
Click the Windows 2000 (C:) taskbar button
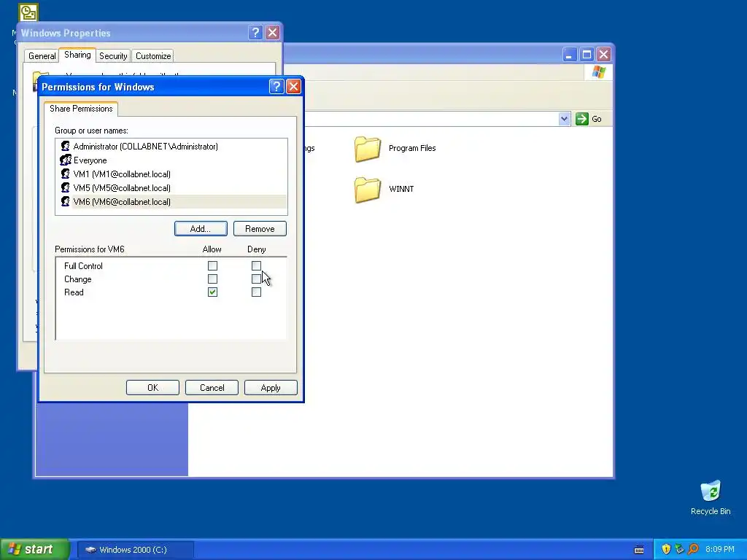click(x=135, y=550)
